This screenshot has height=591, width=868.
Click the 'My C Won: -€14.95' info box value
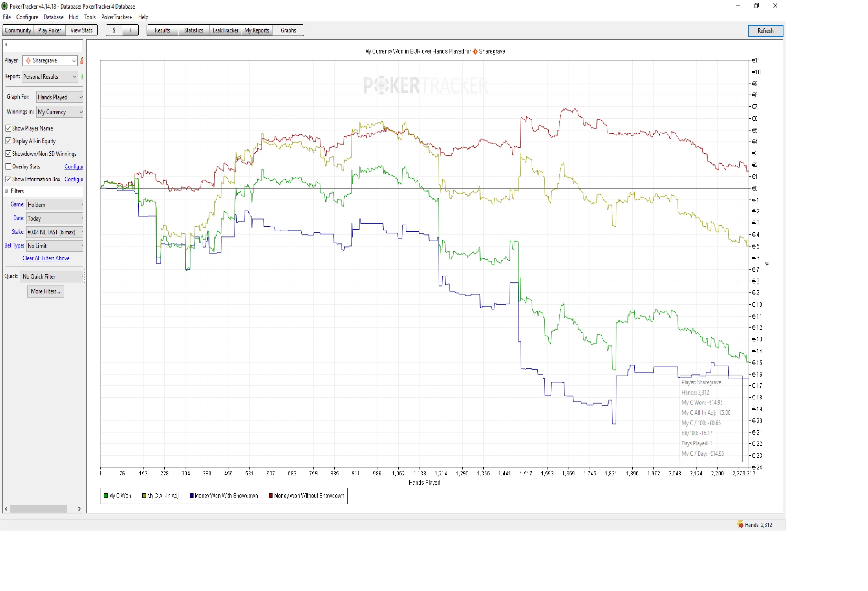(x=702, y=403)
